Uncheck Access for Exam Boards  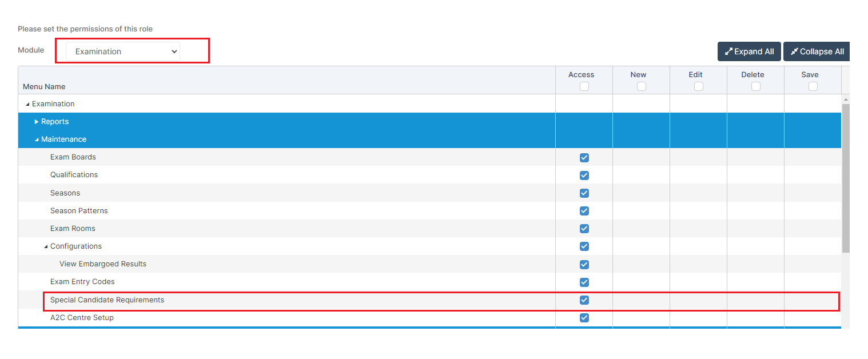click(584, 158)
